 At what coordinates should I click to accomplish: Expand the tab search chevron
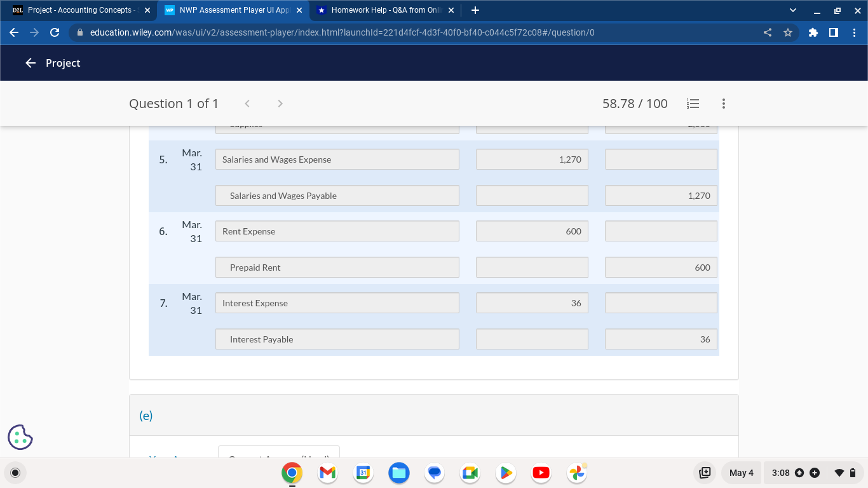point(792,10)
